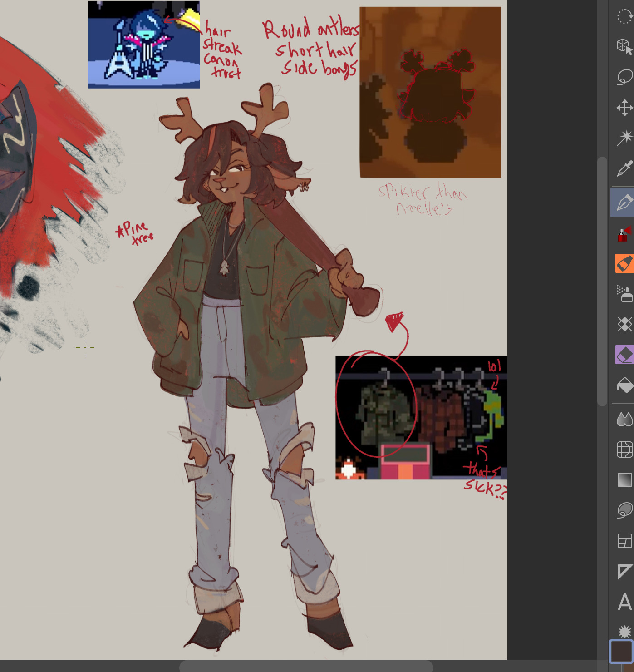Screen dimensions: 634x672
Task: Select the orange brush tool
Action: coord(624,263)
